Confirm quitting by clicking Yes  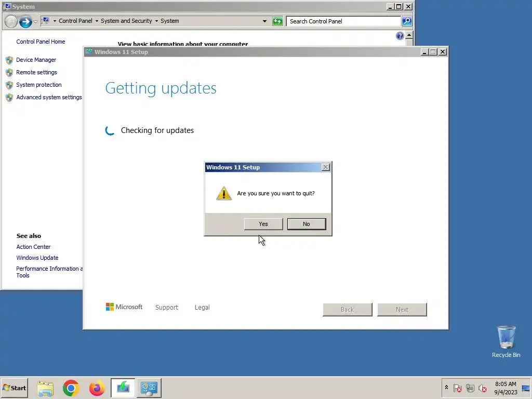point(263,224)
